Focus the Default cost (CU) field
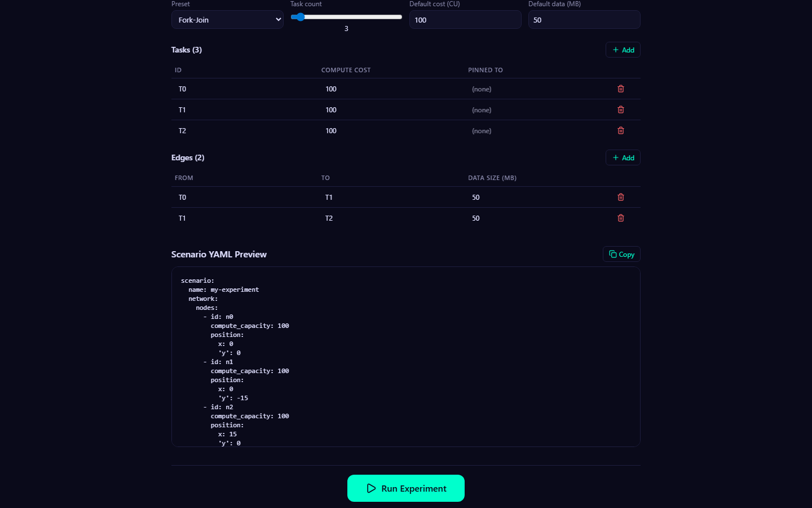 [465, 20]
